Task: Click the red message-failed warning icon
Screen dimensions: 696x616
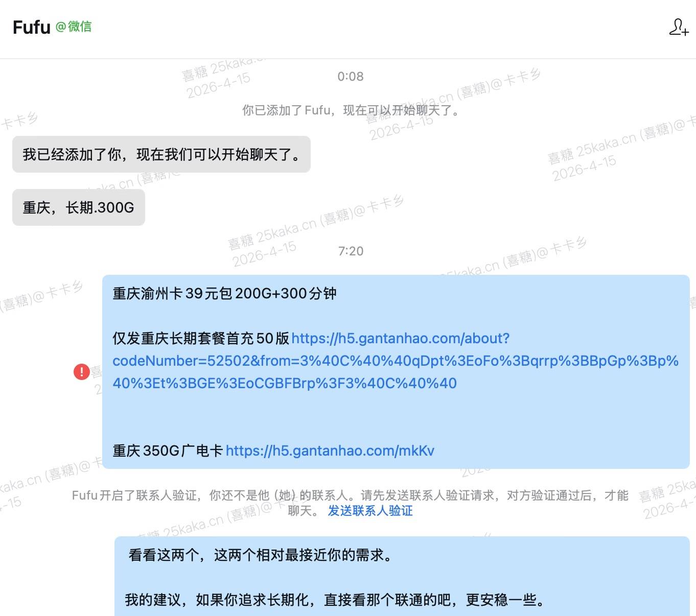Action: 82,371
